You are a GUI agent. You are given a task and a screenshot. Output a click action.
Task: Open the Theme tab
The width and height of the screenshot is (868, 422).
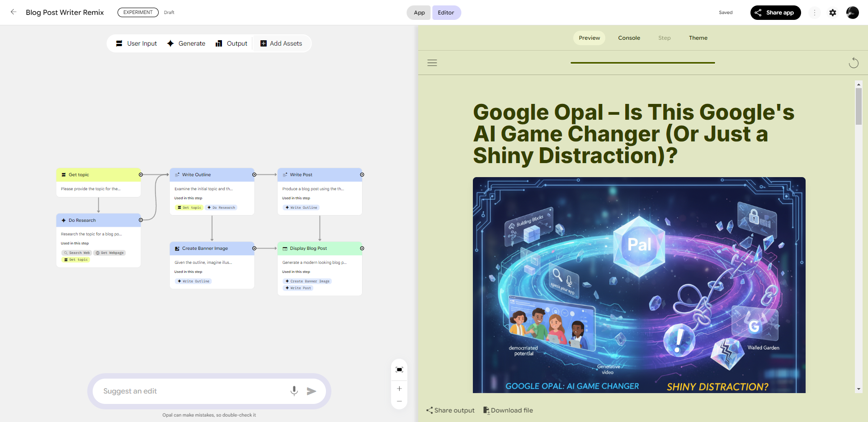[698, 38]
